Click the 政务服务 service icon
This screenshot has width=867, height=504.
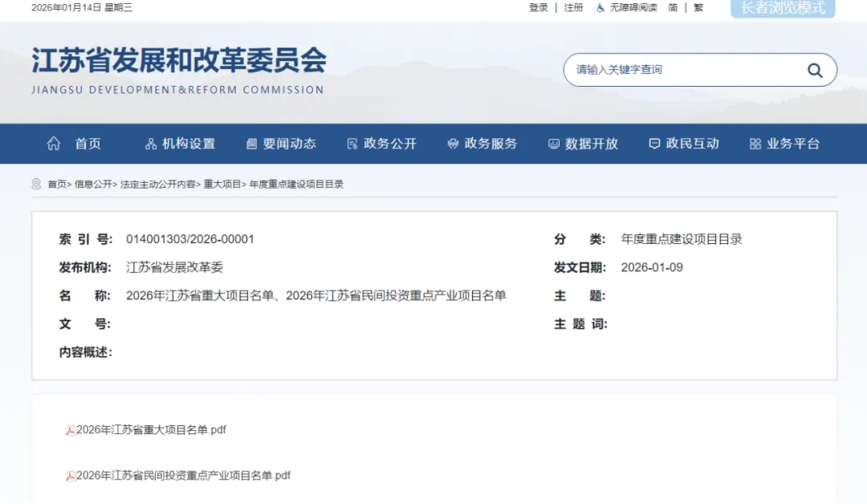pyautogui.click(x=453, y=144)
